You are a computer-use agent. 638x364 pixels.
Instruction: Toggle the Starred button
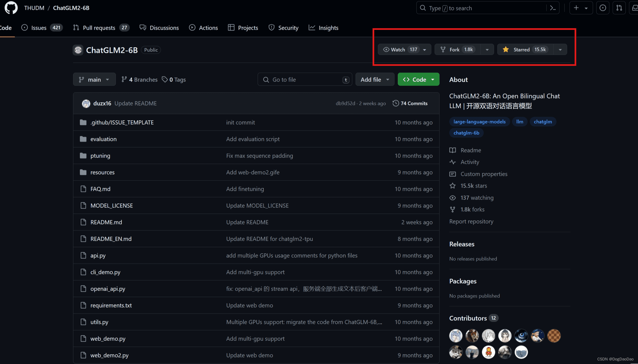pos(525,50)
